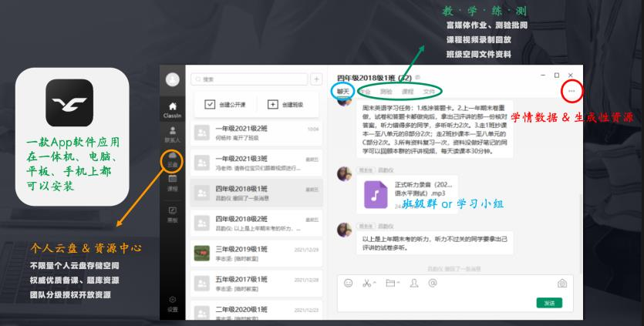644x326 pixels.
Task: Click the 四年级2018级1班 (32) chat title
Action: tap(374, 78)
